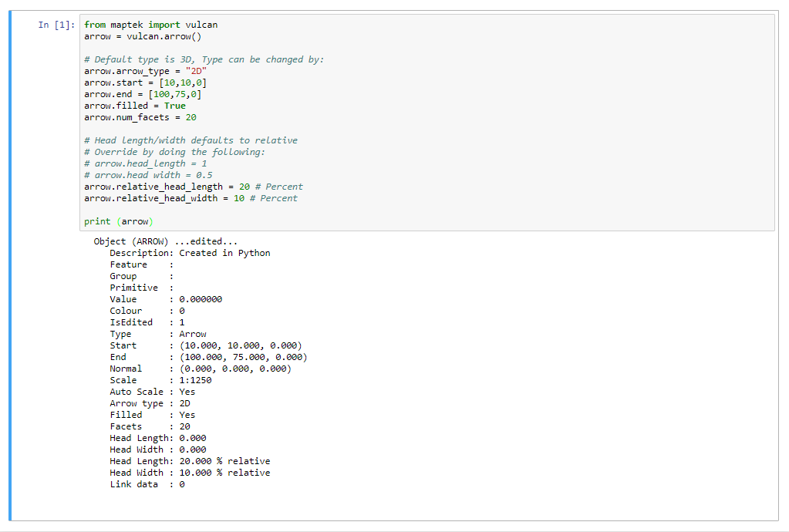This screenshot has width=789, height=532.
Task: Click the 'Normal : (0.000, 0.000, 0.000)' row
Action: point(201,369)
